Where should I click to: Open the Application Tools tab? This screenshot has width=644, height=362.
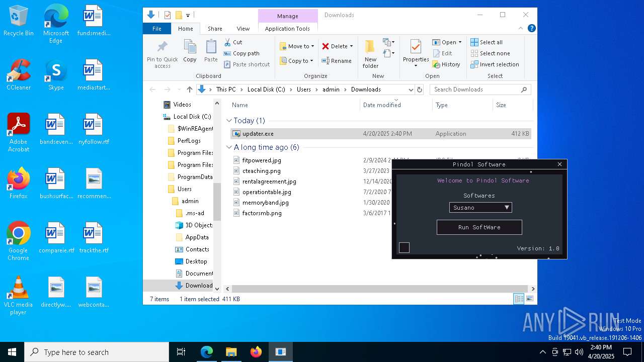point(287,29)
